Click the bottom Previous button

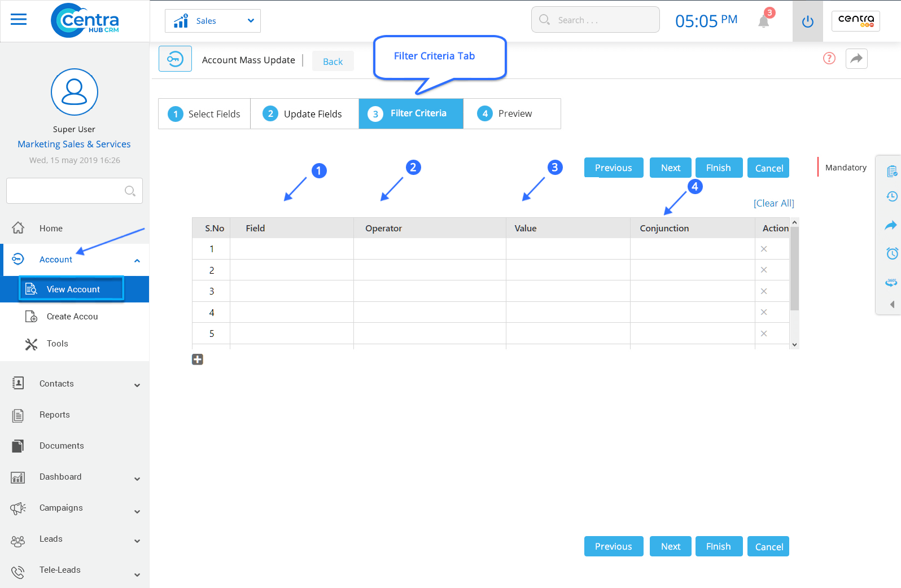[x=614, y=546]
